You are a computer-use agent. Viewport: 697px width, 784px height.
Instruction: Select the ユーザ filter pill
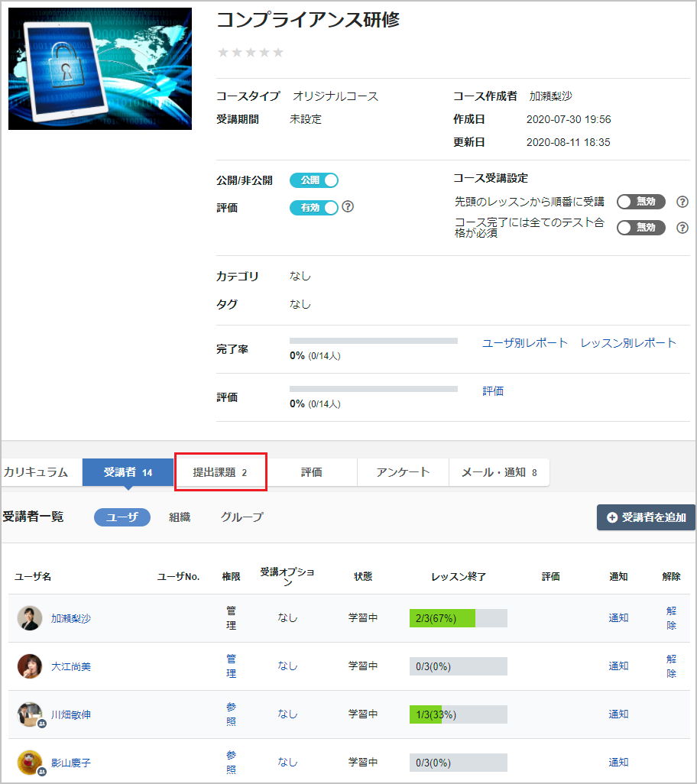(x=122, y=517)
